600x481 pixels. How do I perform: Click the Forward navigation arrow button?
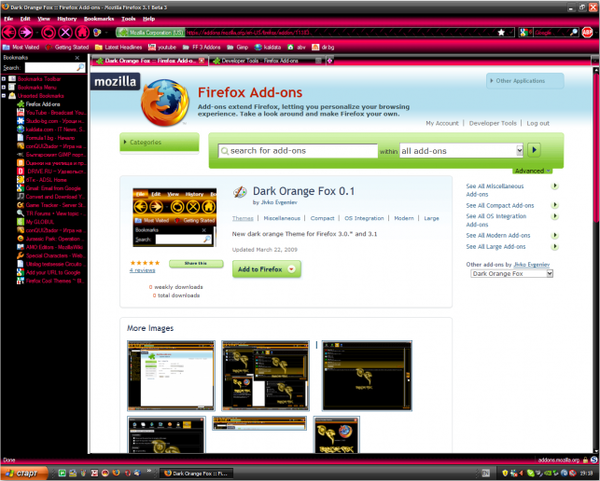26,33
